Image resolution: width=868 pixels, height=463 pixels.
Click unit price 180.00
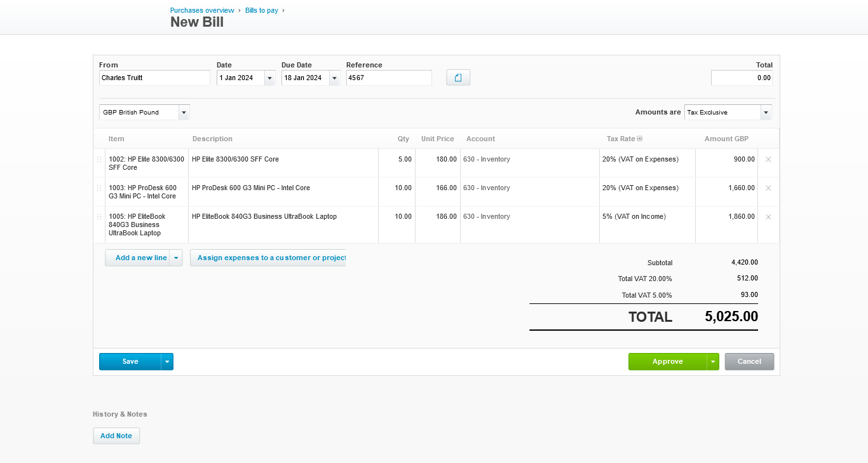tap(438, 163)
